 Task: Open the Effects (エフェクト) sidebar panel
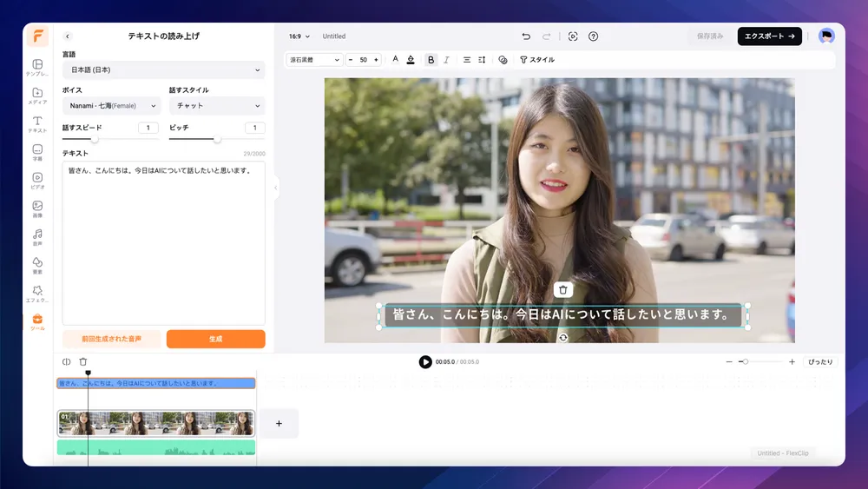37,294
